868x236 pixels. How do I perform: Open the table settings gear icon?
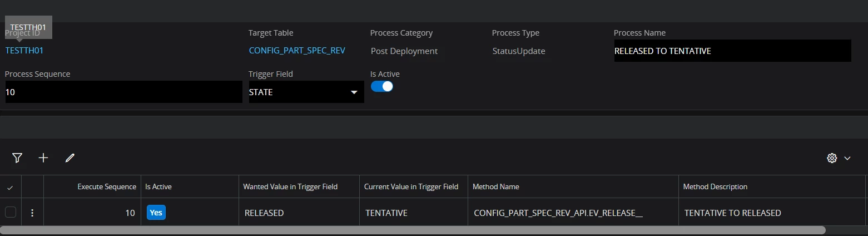click(x=832, y=158)
